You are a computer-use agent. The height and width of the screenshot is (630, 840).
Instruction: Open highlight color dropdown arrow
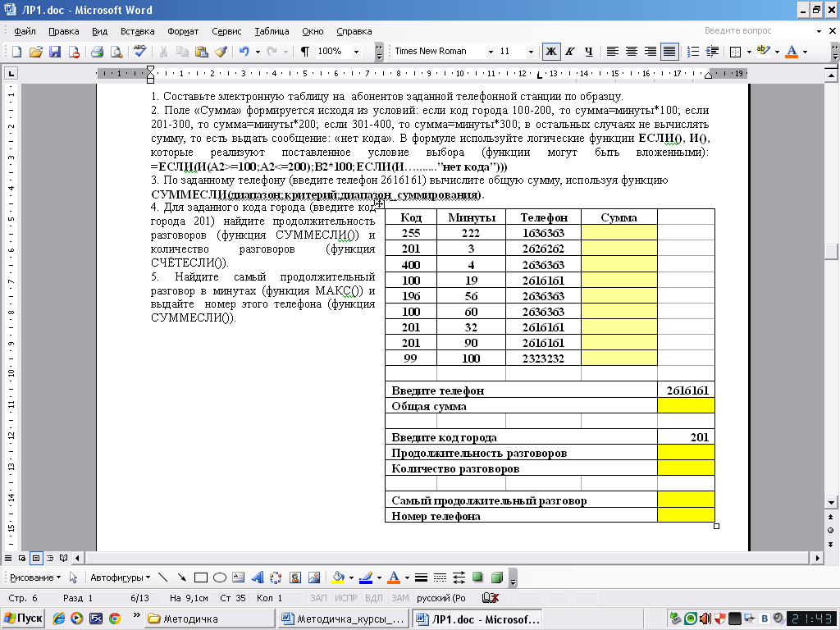[777, 52]
